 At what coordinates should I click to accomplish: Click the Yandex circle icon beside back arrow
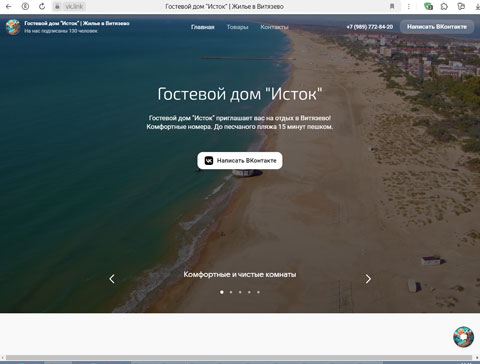pyautogui.click(x=25, y=6)
